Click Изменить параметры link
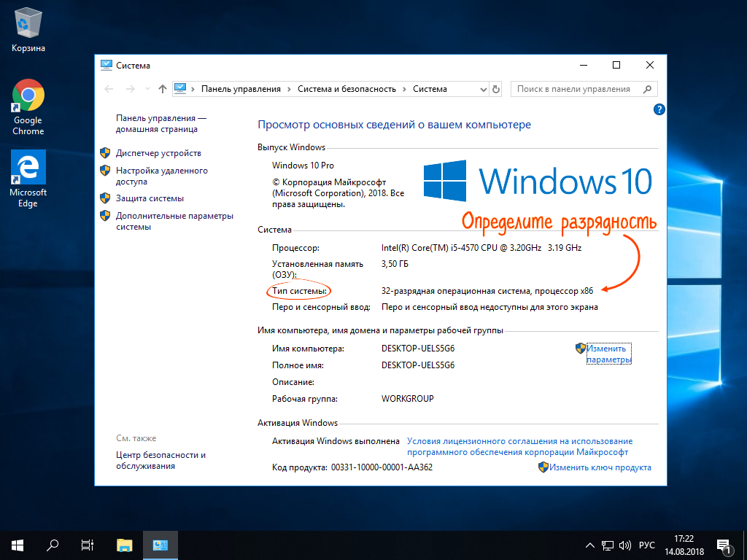 point(608,354)
